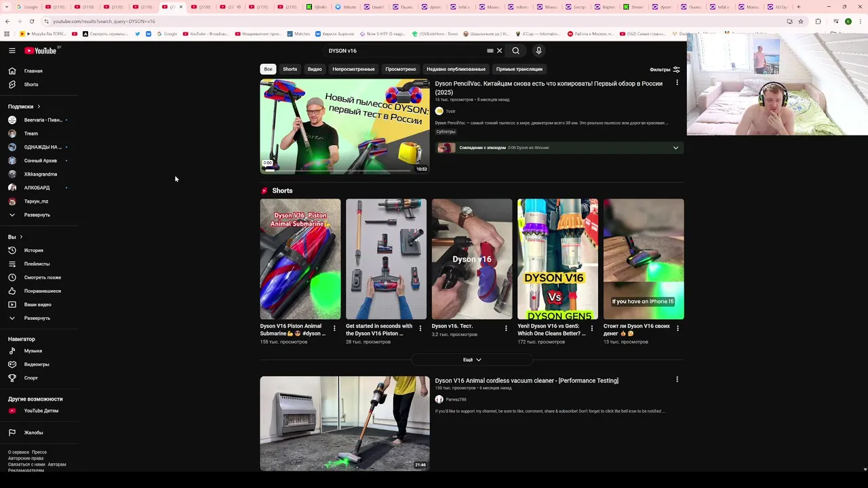Viewport: 868px width, 488px height.
Task: Click the page vertical scrollbar down arrow
Action: [865, 470]
